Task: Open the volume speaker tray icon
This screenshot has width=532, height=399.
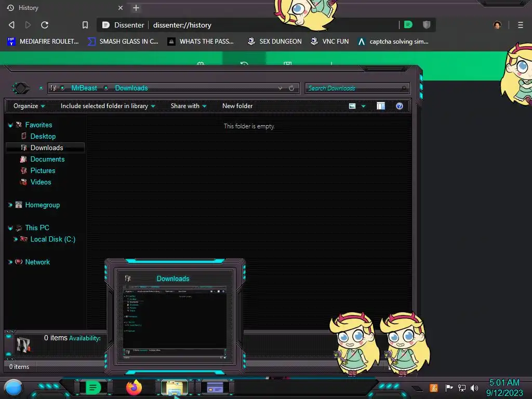Action: 474,388
